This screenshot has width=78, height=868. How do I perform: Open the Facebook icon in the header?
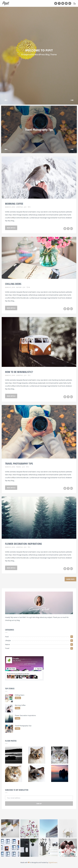[59, 3]
